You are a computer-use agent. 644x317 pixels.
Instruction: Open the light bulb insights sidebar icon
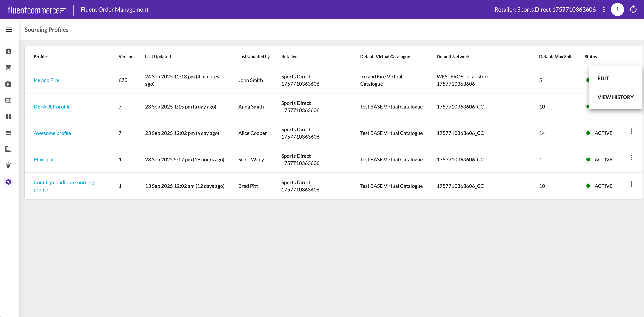point(9,166)
